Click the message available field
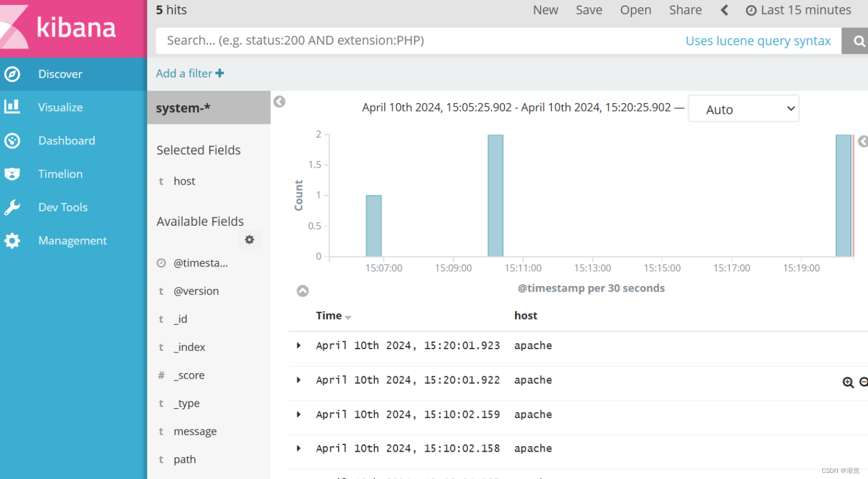The width and height of the screenshot is (868, 479). point(195,431)
